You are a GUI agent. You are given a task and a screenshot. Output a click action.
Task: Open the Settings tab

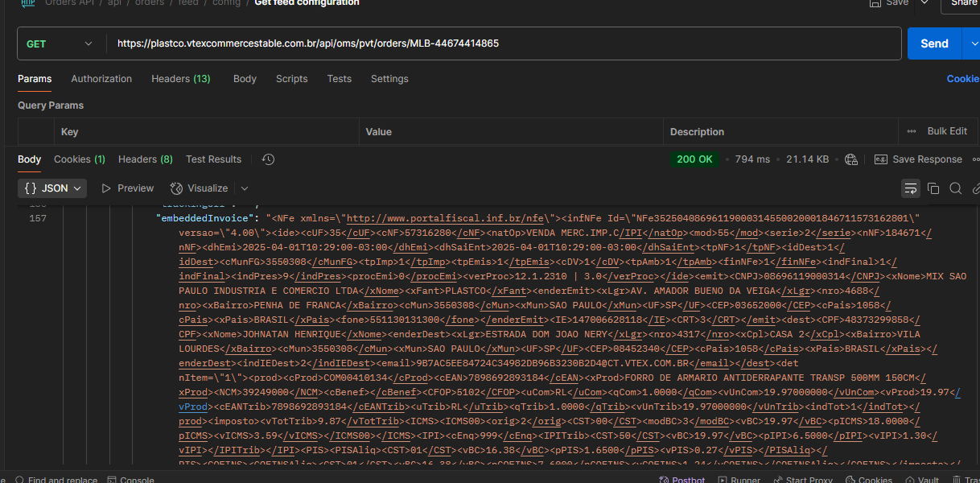coord(389,79)
